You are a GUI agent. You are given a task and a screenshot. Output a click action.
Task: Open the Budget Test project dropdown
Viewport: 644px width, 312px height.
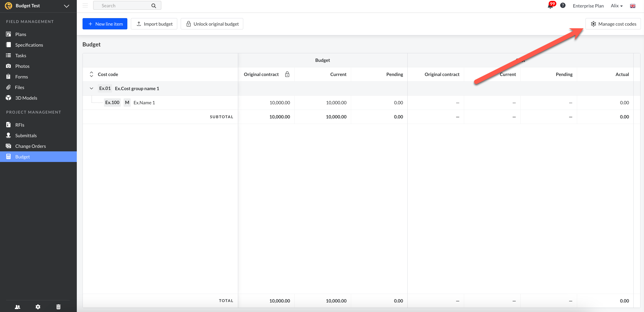pyautogui.click(x=66, y=6)
